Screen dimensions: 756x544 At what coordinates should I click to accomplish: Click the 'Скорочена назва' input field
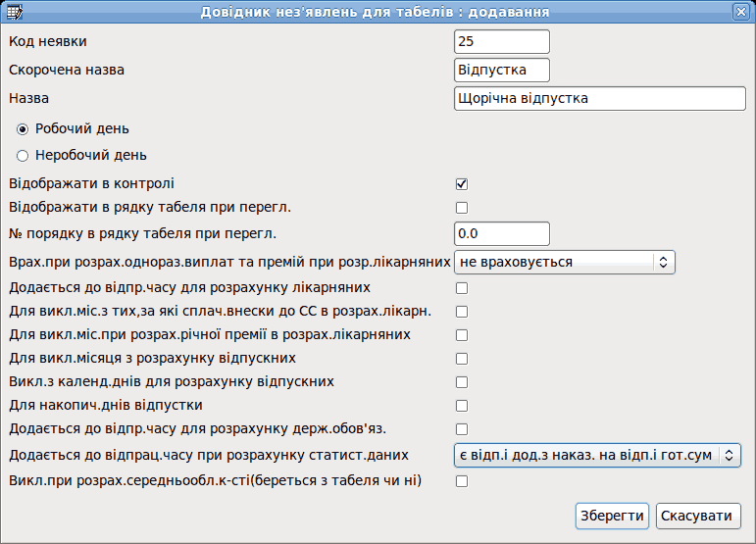[x=501, y=70]
